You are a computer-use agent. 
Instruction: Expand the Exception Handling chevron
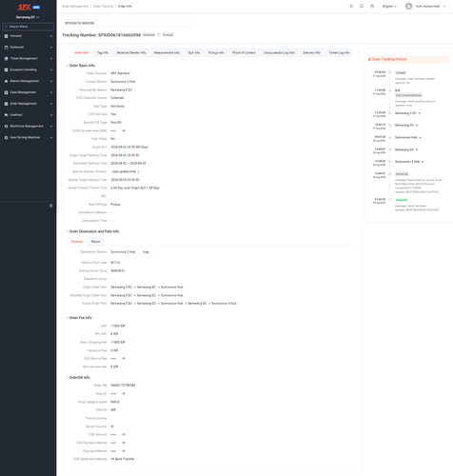tap(51, 69)
